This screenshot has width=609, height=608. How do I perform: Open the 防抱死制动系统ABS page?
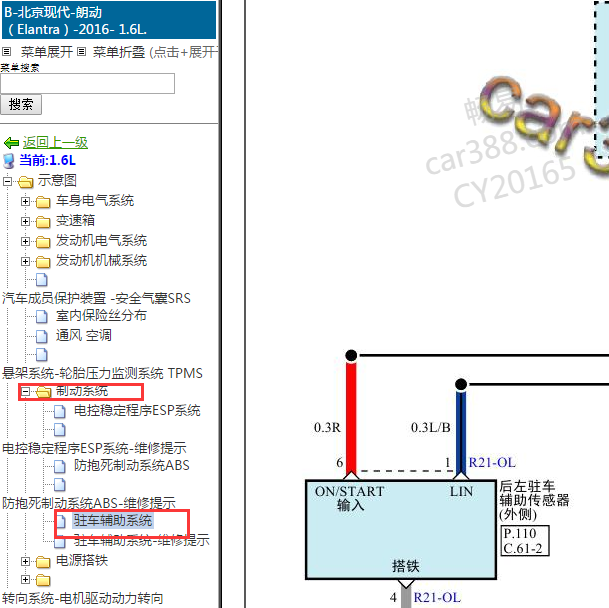(132, 465)
